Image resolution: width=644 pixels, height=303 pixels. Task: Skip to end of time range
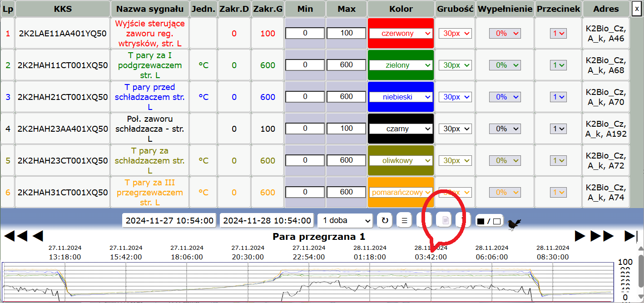click(x=631, y=236)
